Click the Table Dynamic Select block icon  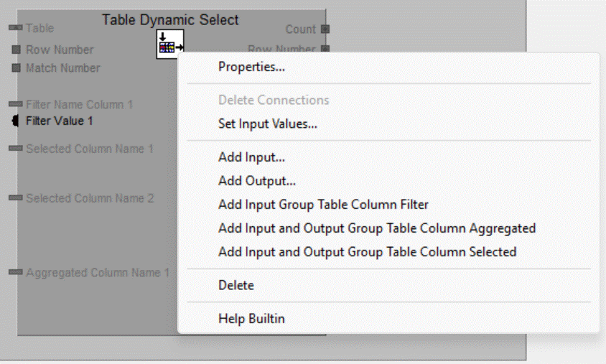[x=170, y=45]
